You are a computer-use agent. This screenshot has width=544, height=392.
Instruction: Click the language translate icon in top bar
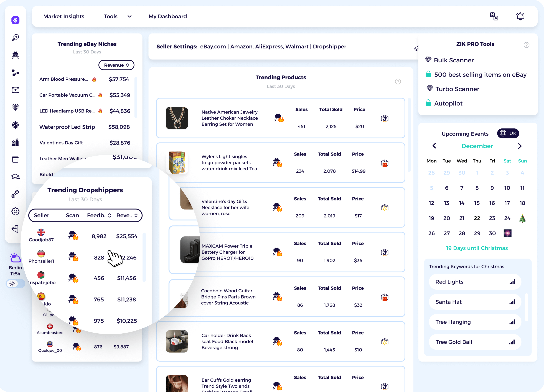494,16
